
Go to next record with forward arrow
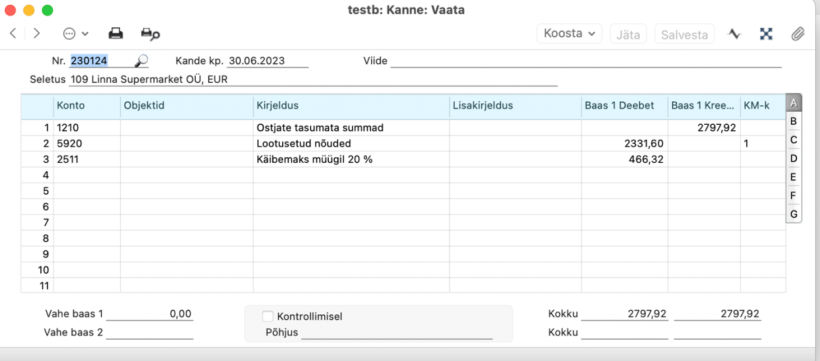coord(37,34)
